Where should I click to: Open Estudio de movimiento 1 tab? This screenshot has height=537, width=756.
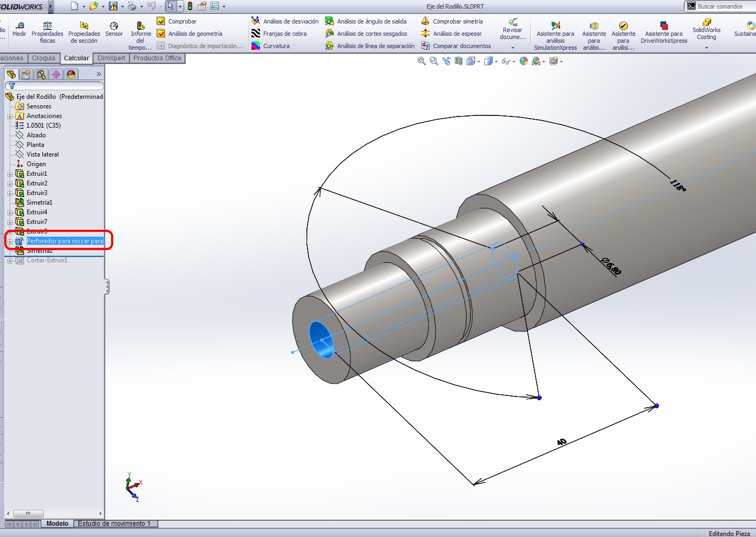114,524
